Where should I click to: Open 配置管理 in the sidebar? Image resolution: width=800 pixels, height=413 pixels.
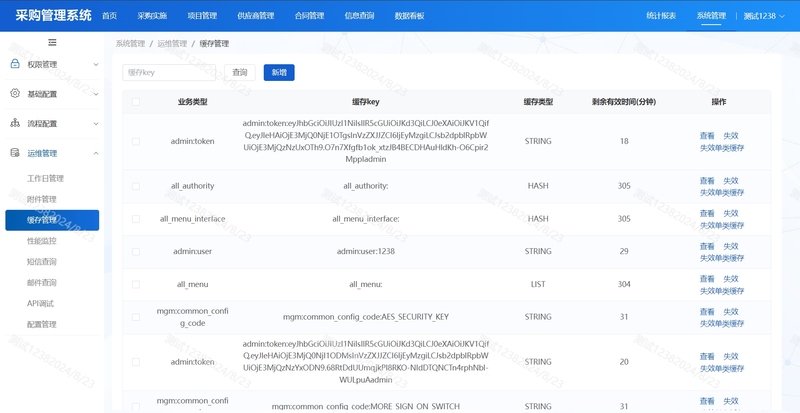(41, 325)
